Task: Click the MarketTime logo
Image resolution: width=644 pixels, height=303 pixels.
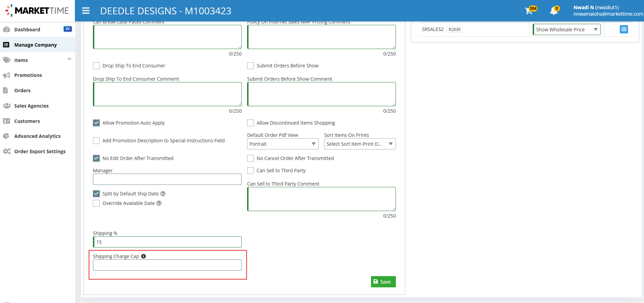Action: point(37,11)
